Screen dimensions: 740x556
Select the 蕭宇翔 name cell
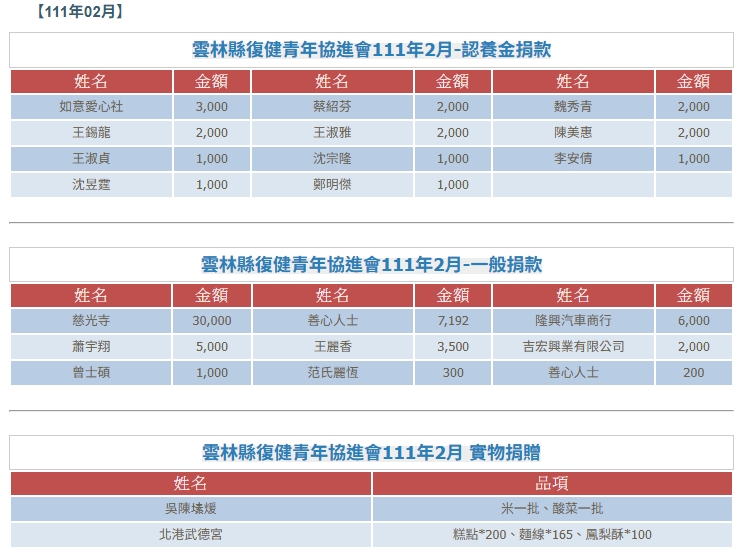91,347
